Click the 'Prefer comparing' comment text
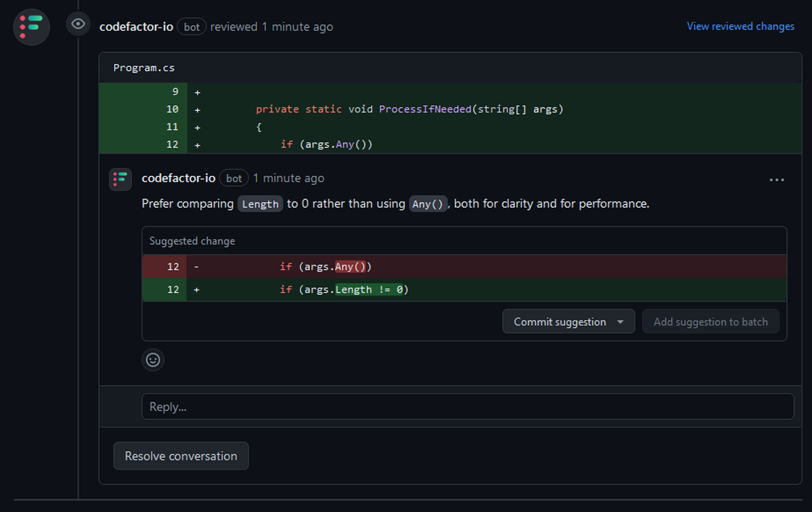 pos(187,204)
